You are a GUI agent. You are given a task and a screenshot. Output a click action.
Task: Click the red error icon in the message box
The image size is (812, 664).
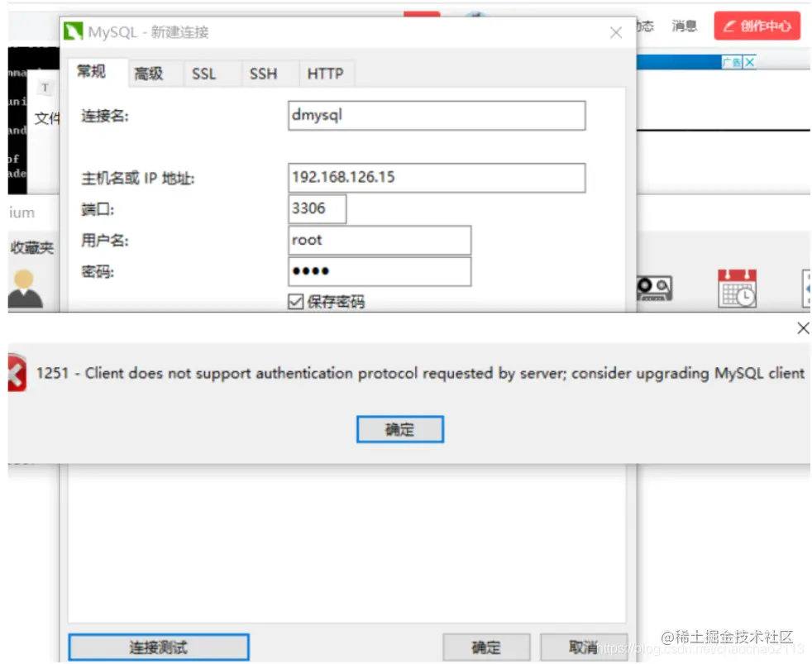tap(17, 373)
